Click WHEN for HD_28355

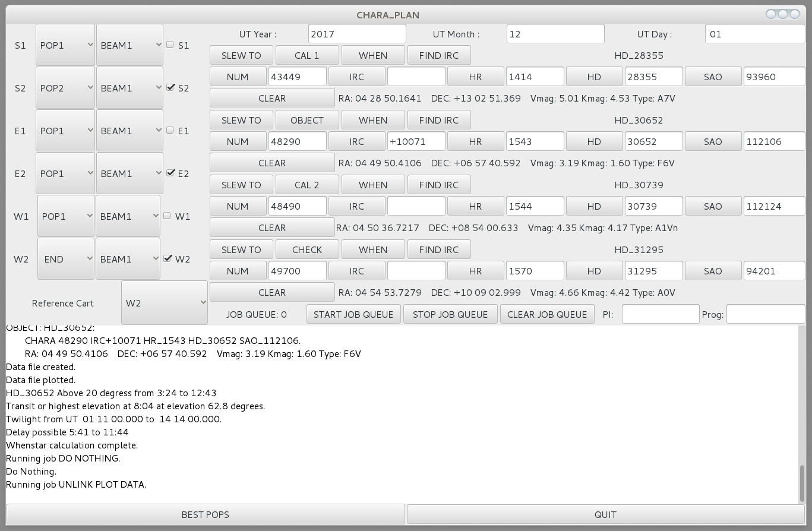pyautogui.click(x=373, y=55)
